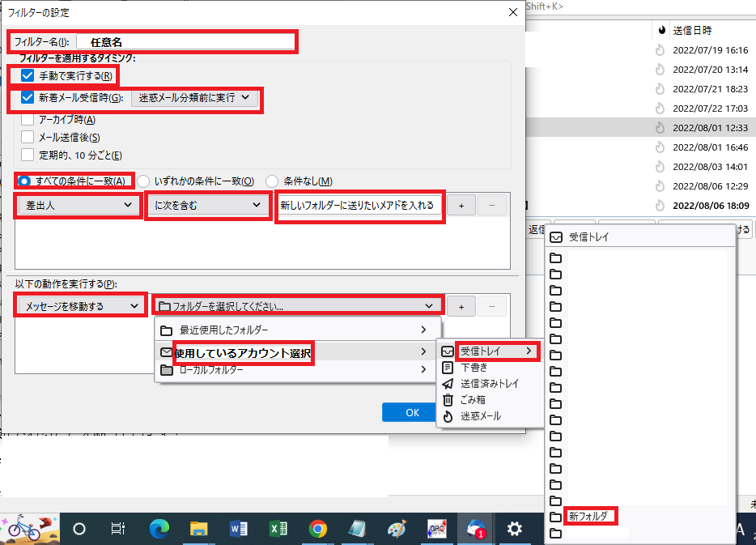The image size is (756, 545).
Task: Enable the 手動で実行する checkbox
Action: (28, 76)
